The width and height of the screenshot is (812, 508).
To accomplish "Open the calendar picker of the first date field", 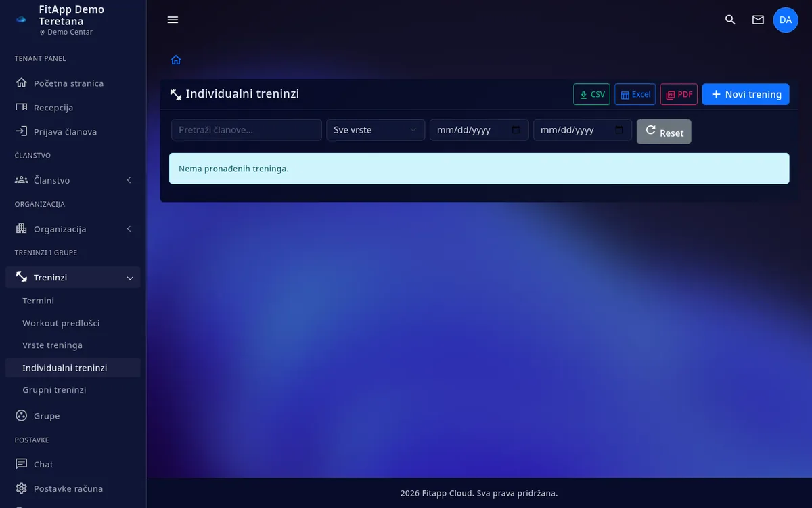I will tap(516, 130).
